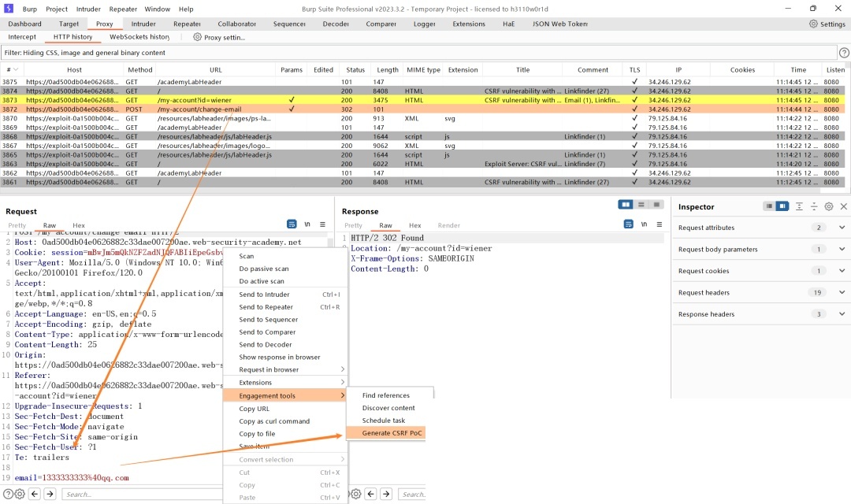Image resolution: width=851 pixels, height=504 pixels.
Task: Sort by MIME type column header
Action: coord(423,69)
